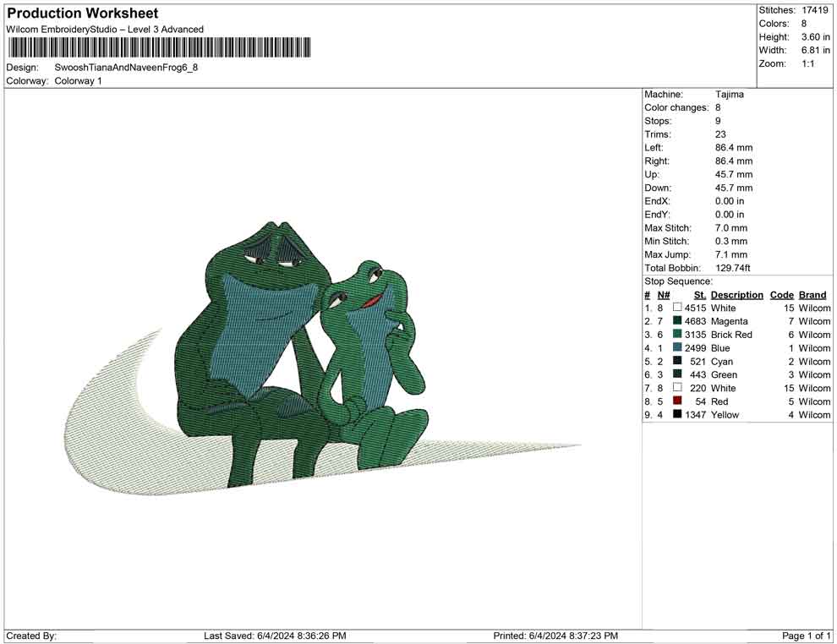Image resolution: width=837 pixels, height=644 pixels.
Task: Click the Zoom value 1:1
Action: (808, 63)
